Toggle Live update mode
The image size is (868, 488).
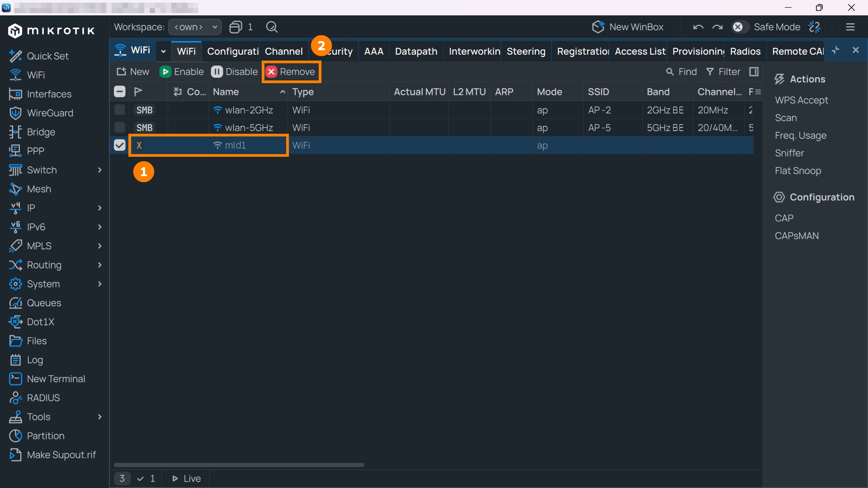[186, 479]
